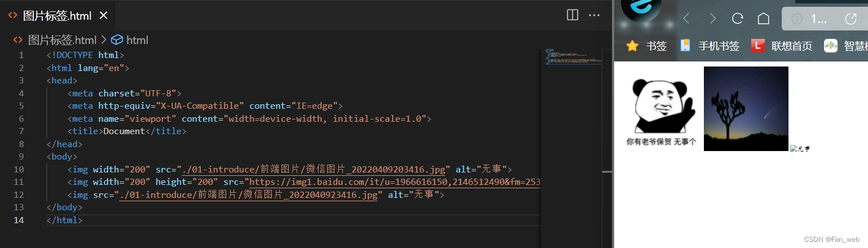
Task: Click the share icon in address bar
Action: pos(851,19)
